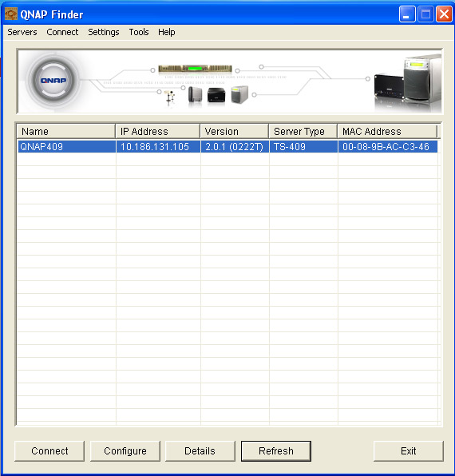The width and height of the screenshot is (455, 476).
Task: Open the Connect menu
Action: click(62, 32)
